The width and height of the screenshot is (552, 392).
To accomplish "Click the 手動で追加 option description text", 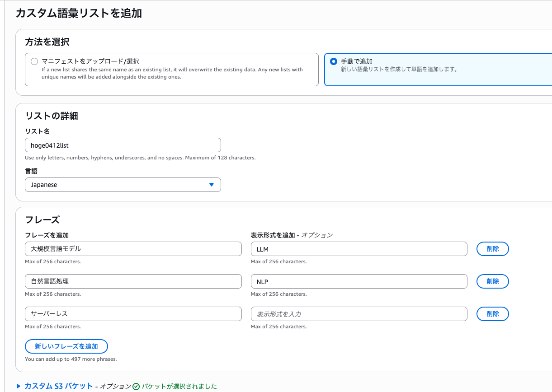I will 399,70.
